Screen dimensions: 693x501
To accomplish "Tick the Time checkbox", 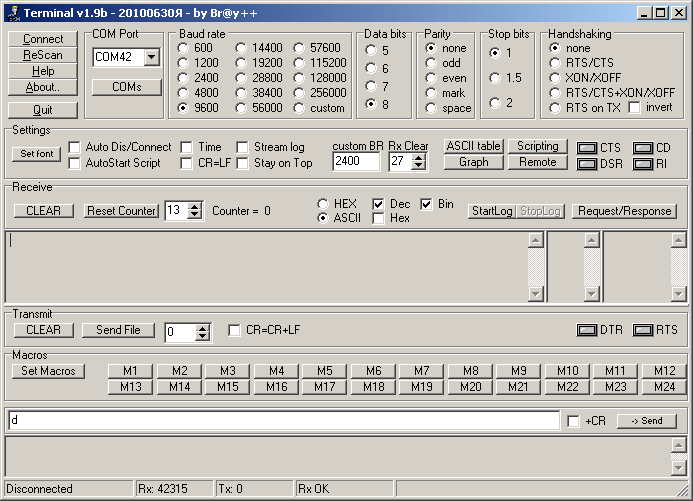I will [187, 147].
